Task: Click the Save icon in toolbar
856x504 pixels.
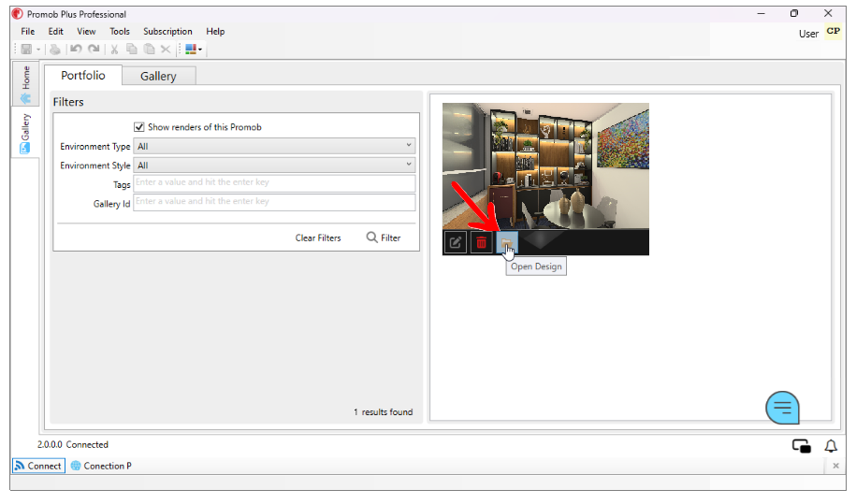Action: pos(26,49)
